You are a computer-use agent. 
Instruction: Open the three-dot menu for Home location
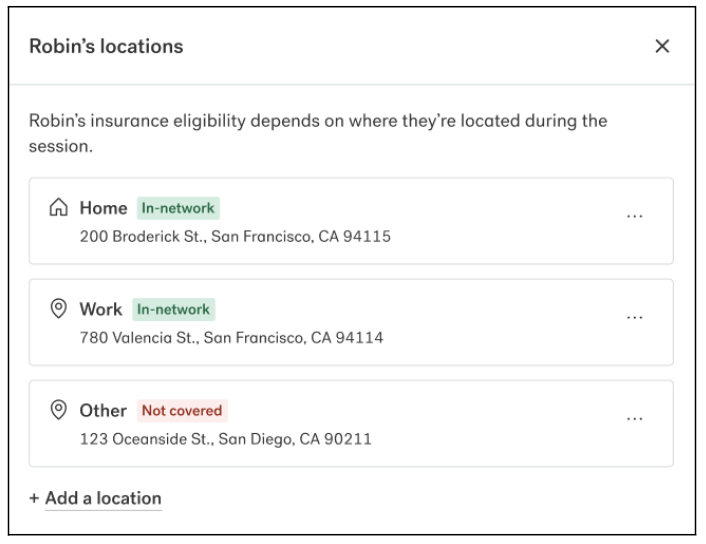634,217
